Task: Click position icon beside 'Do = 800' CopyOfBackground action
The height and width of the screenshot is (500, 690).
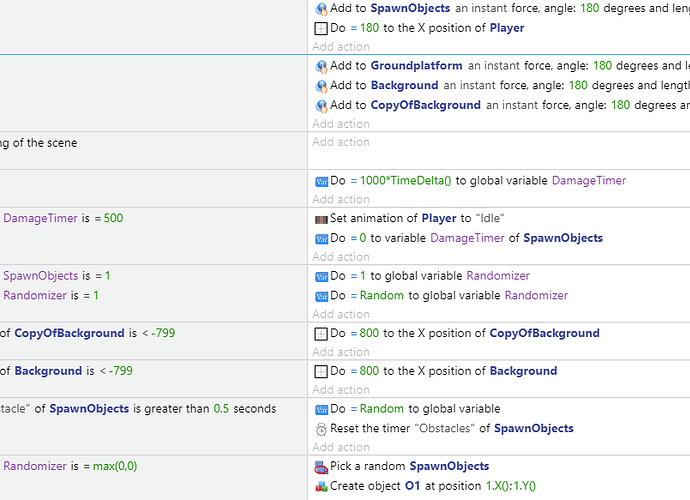Action: tap(321, 334)
